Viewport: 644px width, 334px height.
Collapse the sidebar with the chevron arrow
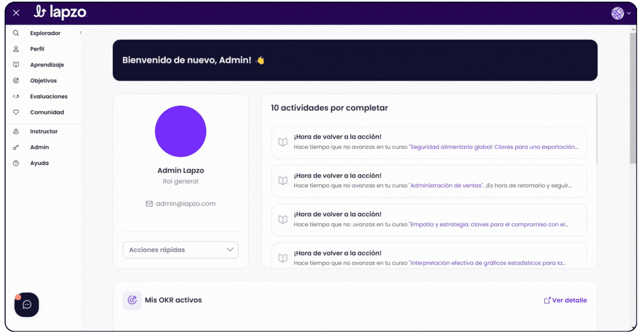[81, 33]
